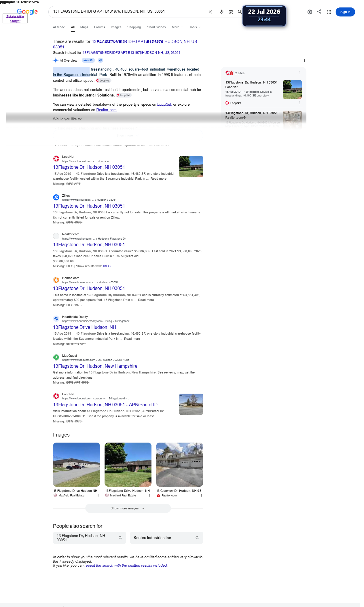The image size is (364, 607).
Task: Click the corrected query 'These are results for' link
Action: (x=125, y=44)
